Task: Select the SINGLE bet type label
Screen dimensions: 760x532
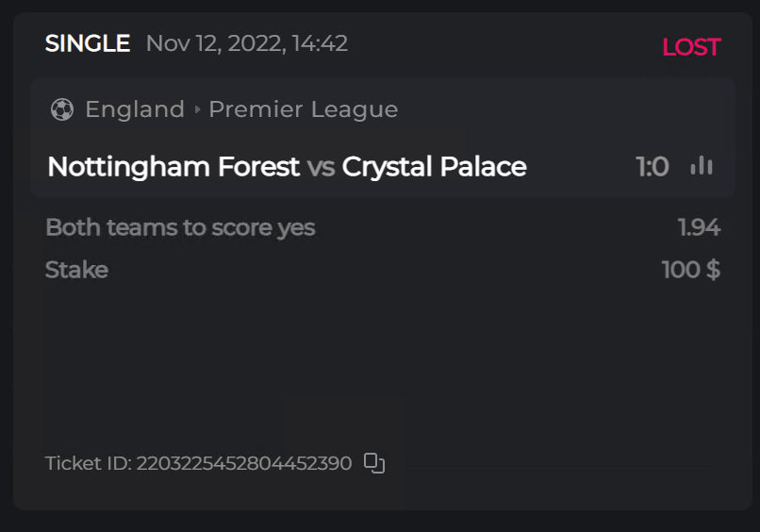Action: 88,43
